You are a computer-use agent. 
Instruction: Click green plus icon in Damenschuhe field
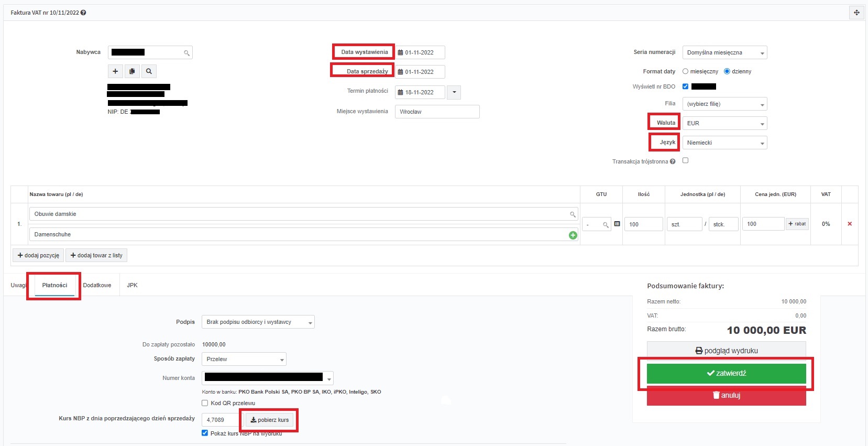[x=573, y=235]
